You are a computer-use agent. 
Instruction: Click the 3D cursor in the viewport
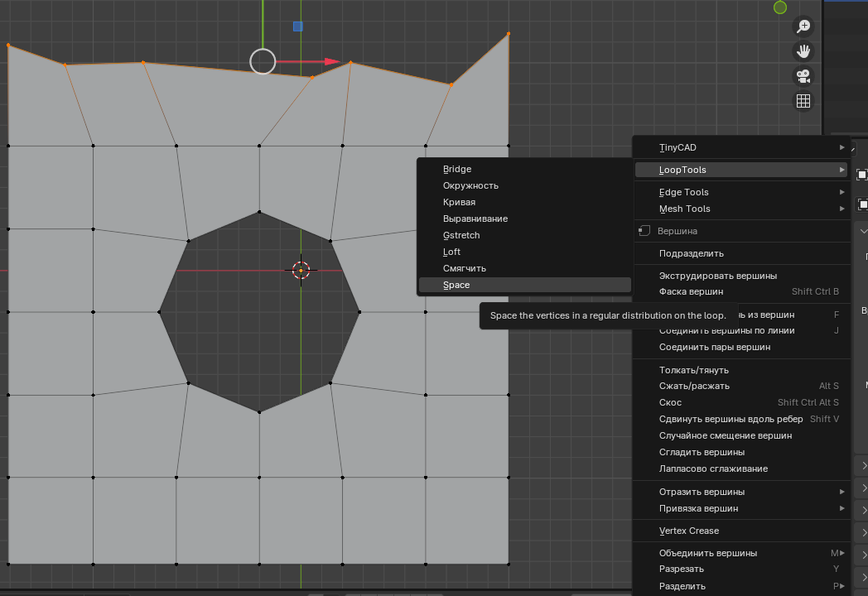[301, 270]
